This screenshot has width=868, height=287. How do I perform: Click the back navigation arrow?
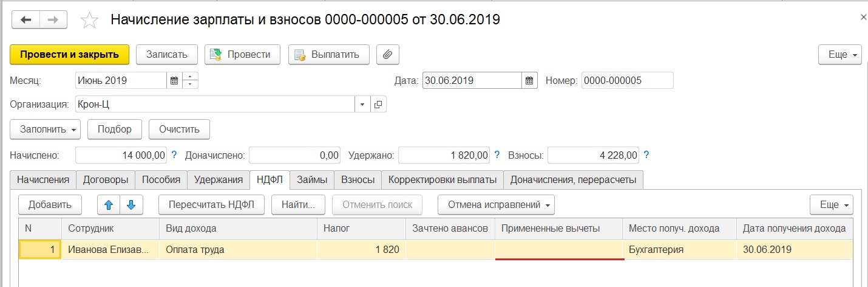[26, 20]
